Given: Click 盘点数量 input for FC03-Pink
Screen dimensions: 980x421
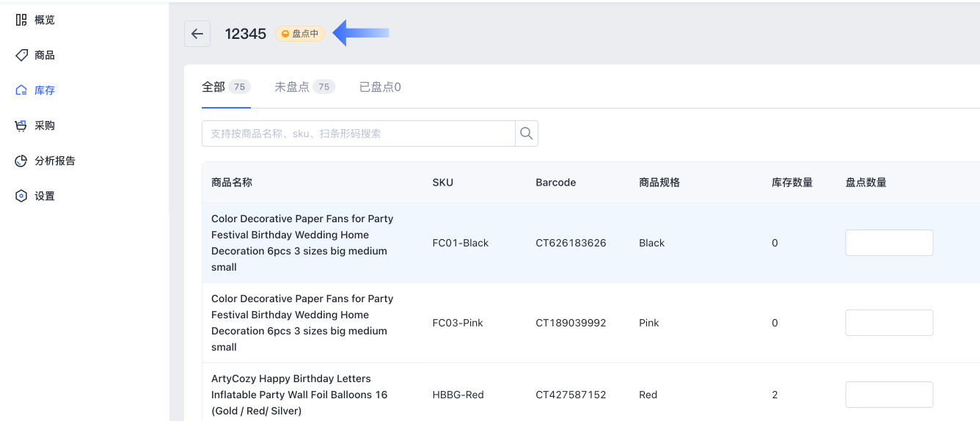Looking at the screenshot, I should [x=889, y=323].
